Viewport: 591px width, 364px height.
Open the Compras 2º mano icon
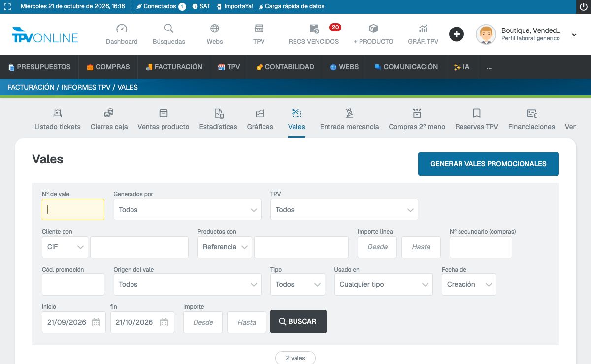tap(417, 113)
